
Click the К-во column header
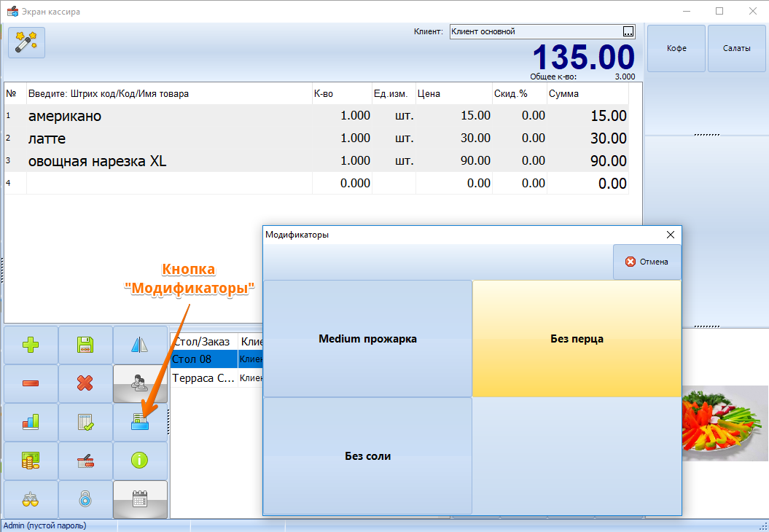pyautogui.click(x=342, y=94)
